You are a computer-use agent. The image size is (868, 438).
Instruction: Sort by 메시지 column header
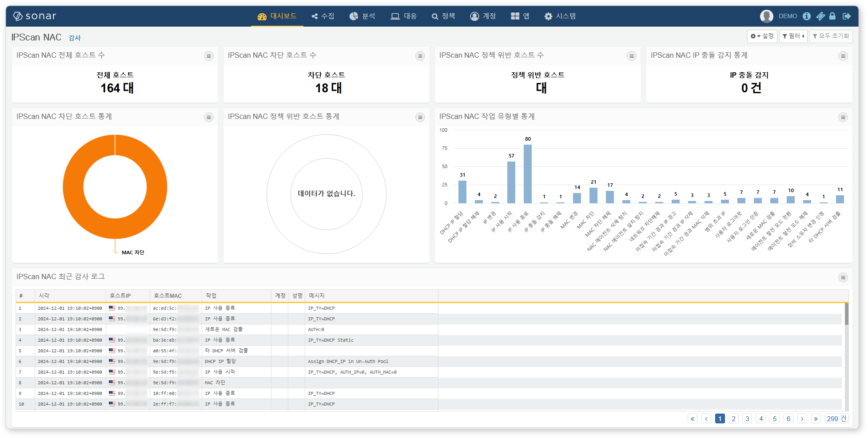coord(371,296)
